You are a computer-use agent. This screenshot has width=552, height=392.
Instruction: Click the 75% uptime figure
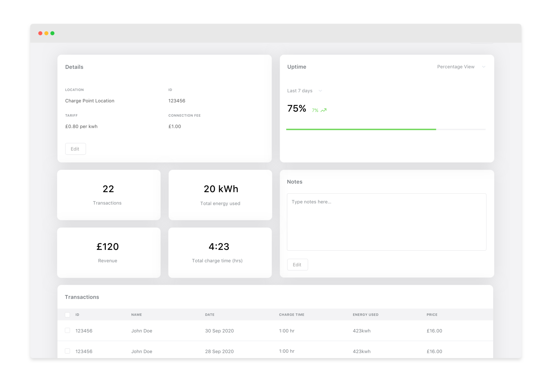point(296,108)
